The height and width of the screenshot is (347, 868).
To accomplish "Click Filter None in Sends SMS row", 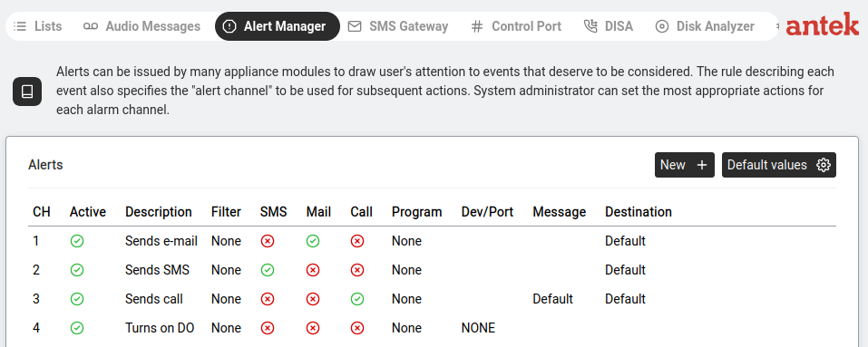I will [x=226, y=270].
